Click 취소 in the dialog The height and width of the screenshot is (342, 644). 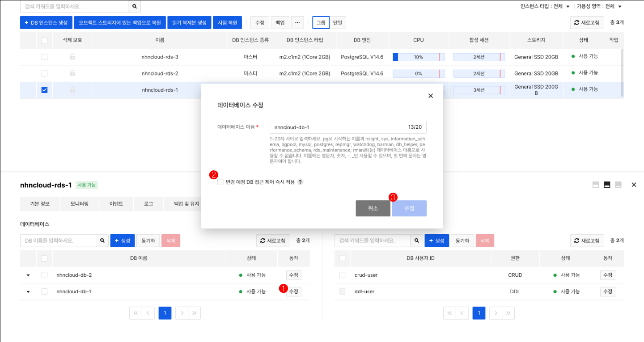click(x=373, y=208)
